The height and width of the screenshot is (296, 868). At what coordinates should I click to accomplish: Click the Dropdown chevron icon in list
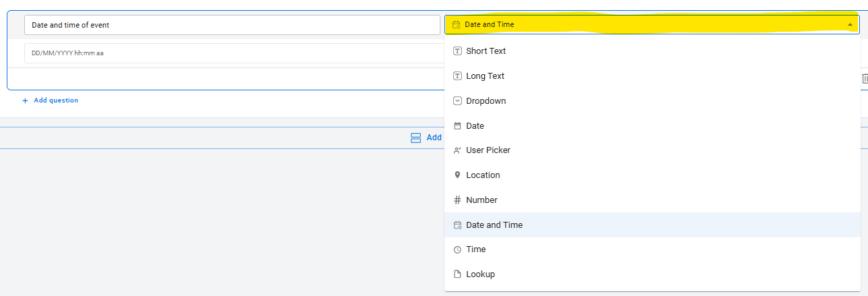tap(457, 101)
